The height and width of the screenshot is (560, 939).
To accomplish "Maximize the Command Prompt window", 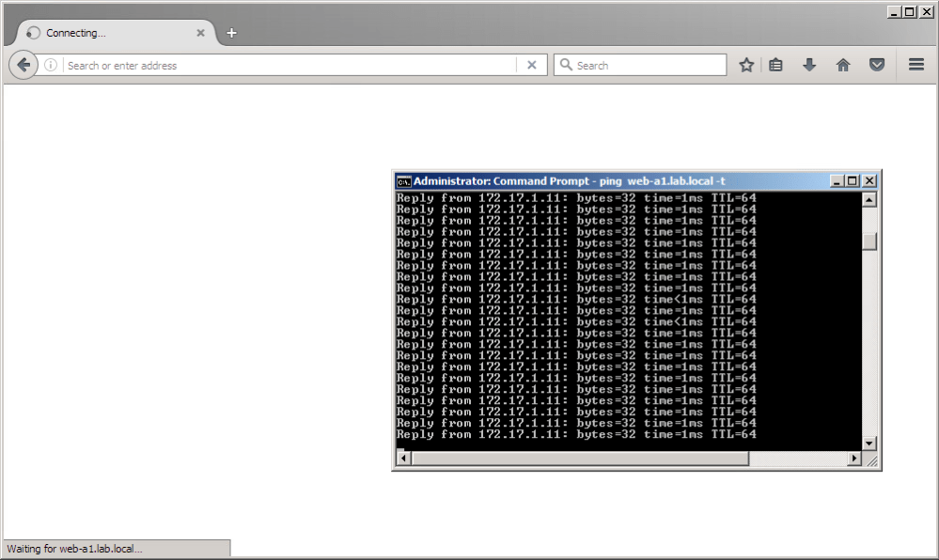I will (853, 181).
